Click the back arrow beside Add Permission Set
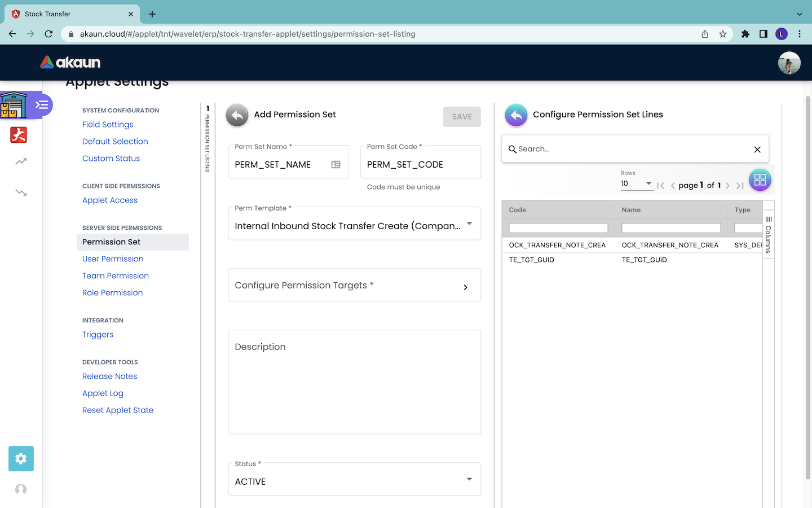Viewport: 812px width, 508px height. 237,115
